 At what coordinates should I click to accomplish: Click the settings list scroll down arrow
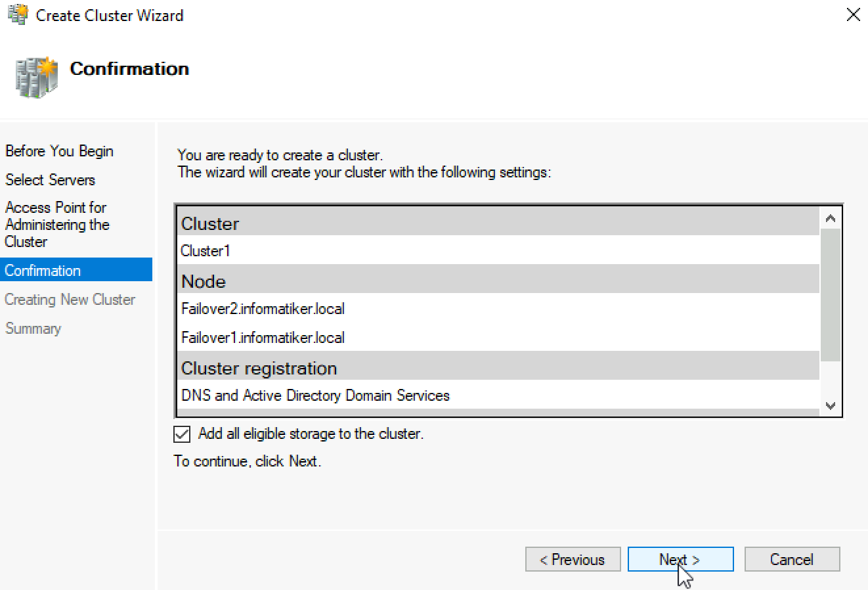tap(831, 405)
